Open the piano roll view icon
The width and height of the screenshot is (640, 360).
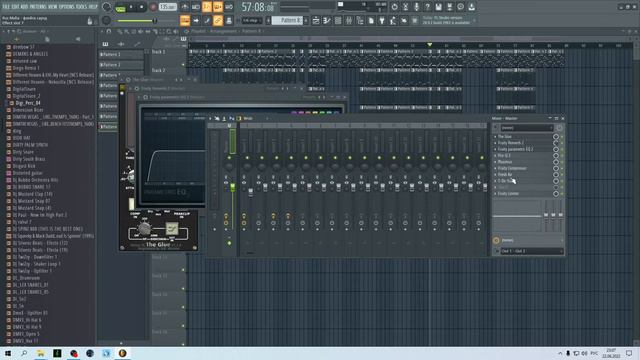[x=327, y=20]
